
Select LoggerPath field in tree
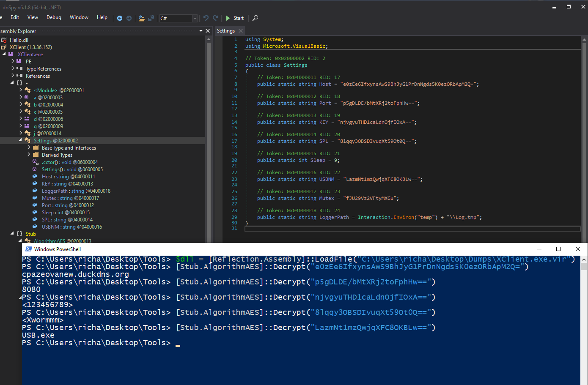pyautogui.click(x=55, y=191)
